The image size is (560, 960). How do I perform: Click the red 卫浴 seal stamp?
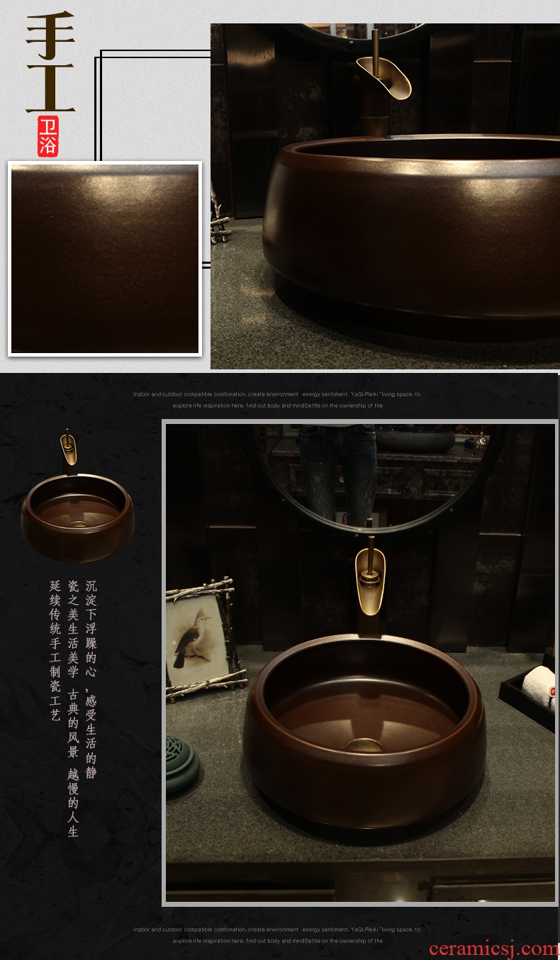[48, 136]
